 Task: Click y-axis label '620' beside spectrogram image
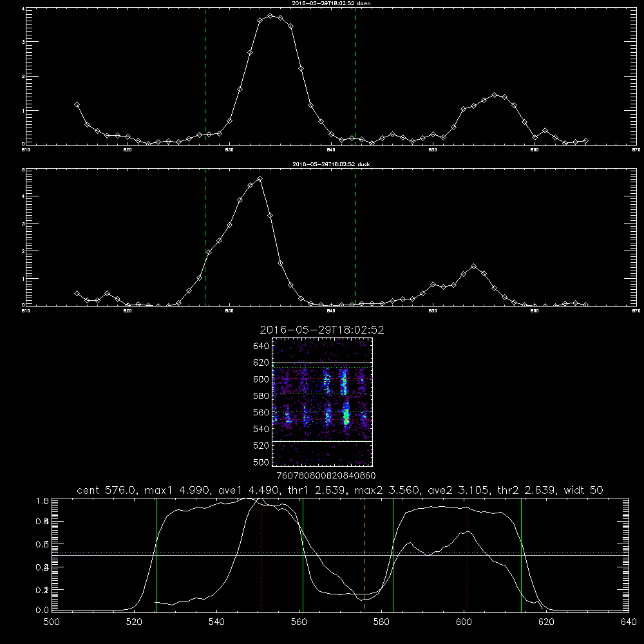tap(261, 363)
